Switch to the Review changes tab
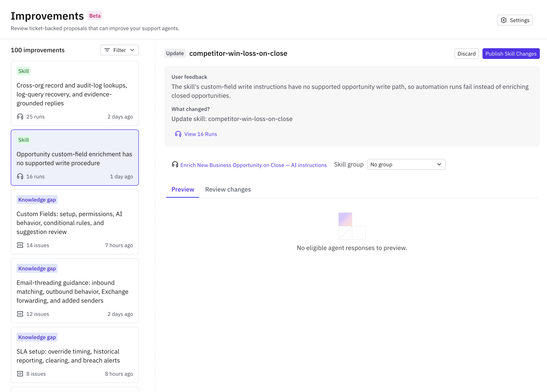 point(228,190)
